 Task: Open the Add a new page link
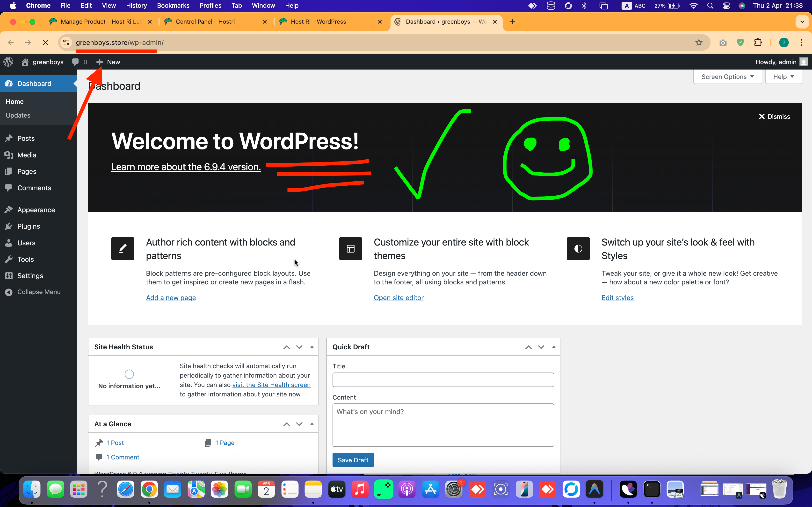click(x=171, y=298)
